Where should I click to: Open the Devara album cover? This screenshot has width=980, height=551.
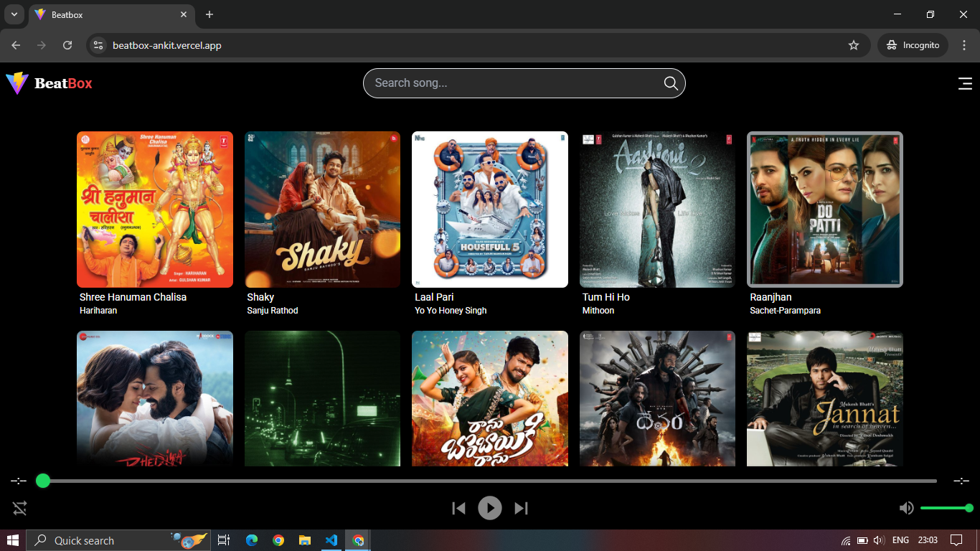(657, 399)
